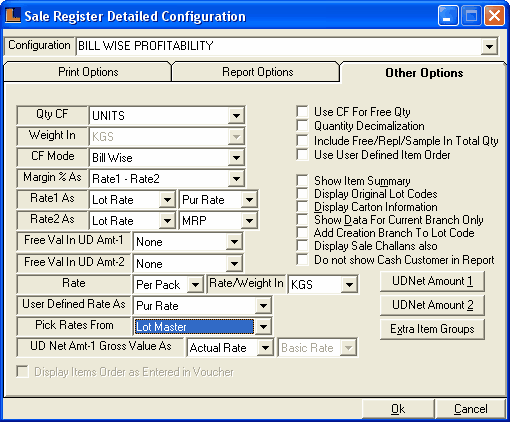Image resolution: width=510 pixels, height=422 pixels.
Task: Open the Report Options tab
Action: [x=257, y=72]
